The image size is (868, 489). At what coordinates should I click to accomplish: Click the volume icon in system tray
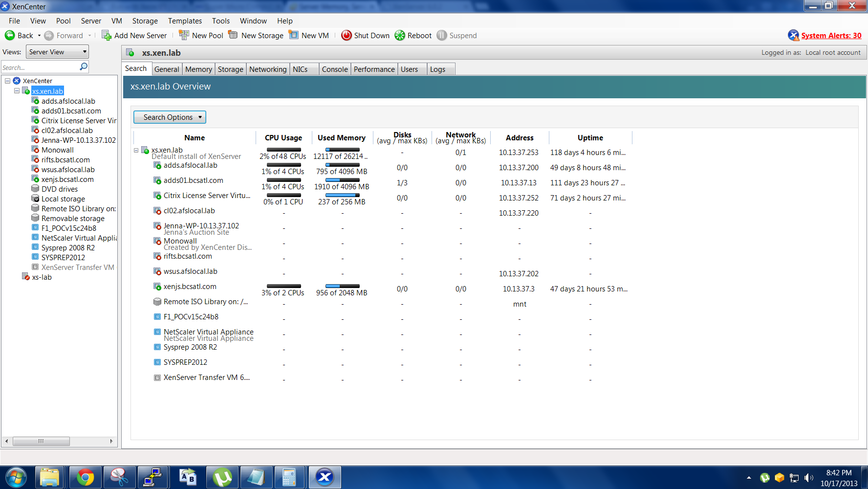pyautogui.click(x=809, y=478)
